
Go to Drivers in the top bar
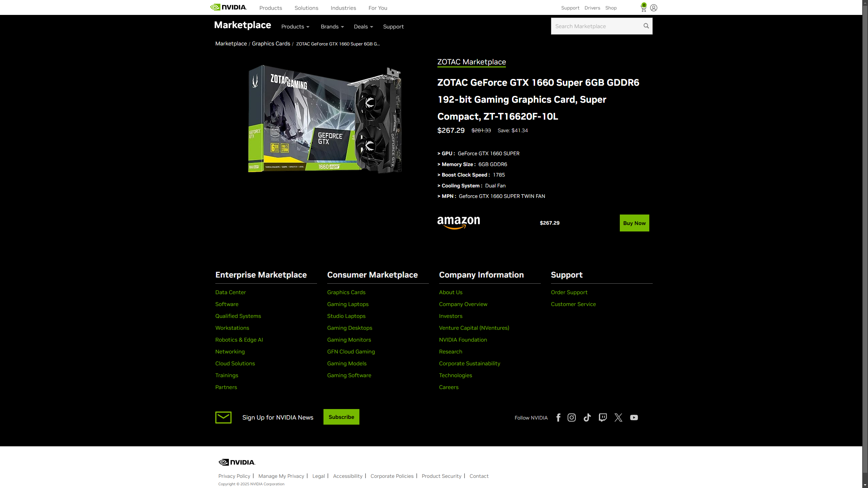pyautogui.click(x=592, y=8)
